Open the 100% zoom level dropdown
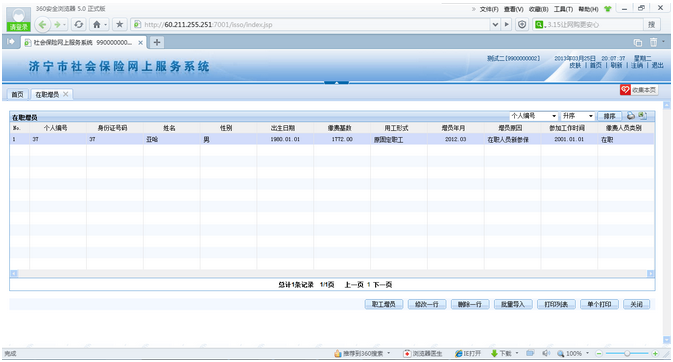The width and height of the screenshot is (673, 362). coord(587,353)
